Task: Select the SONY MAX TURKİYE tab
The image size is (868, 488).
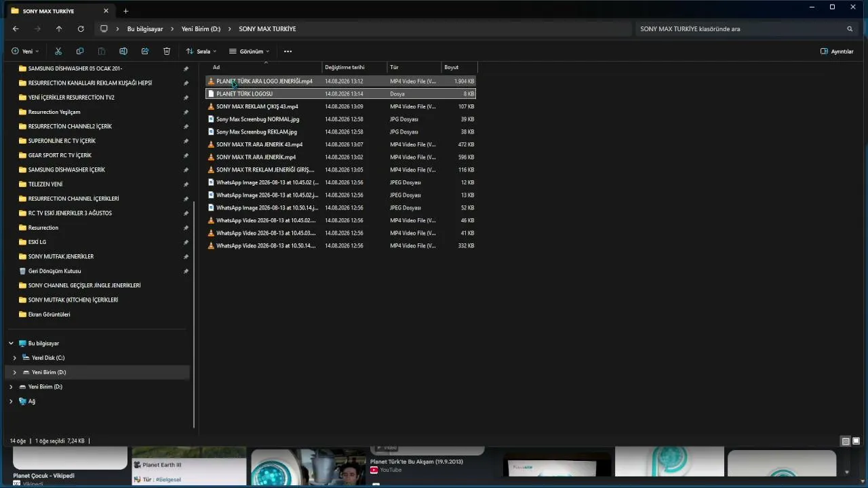Action: click(x=60, y=11)
